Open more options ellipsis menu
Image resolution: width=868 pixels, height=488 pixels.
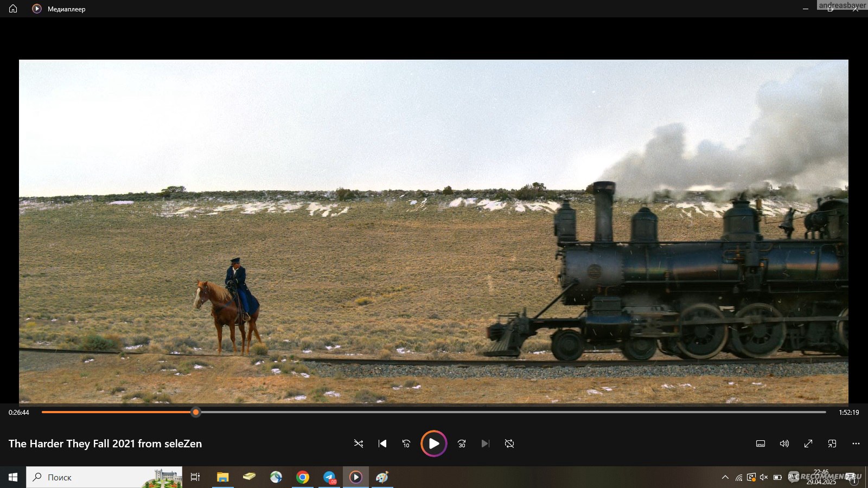856,444
